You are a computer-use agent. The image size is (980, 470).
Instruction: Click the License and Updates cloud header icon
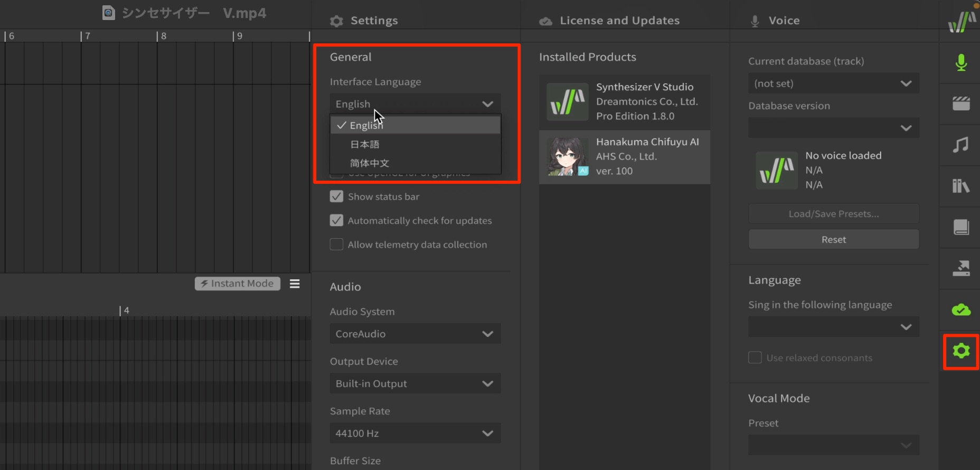(x=545, y=21)
